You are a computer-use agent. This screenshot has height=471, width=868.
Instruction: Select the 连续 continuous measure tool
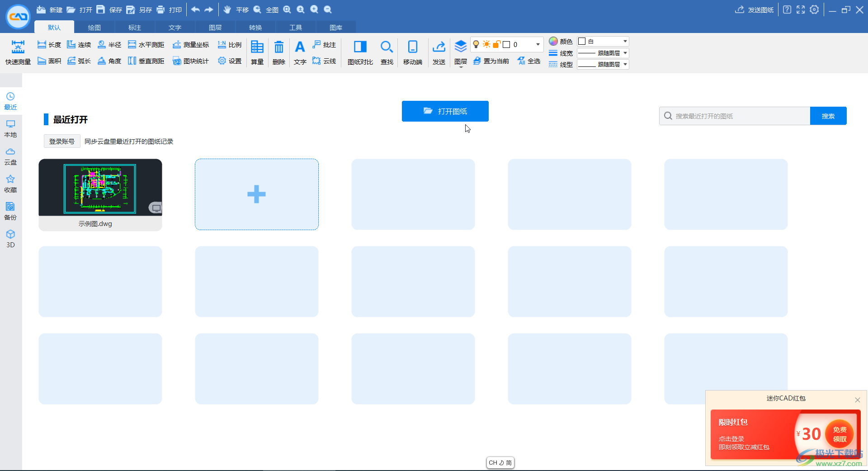[79, 45]
